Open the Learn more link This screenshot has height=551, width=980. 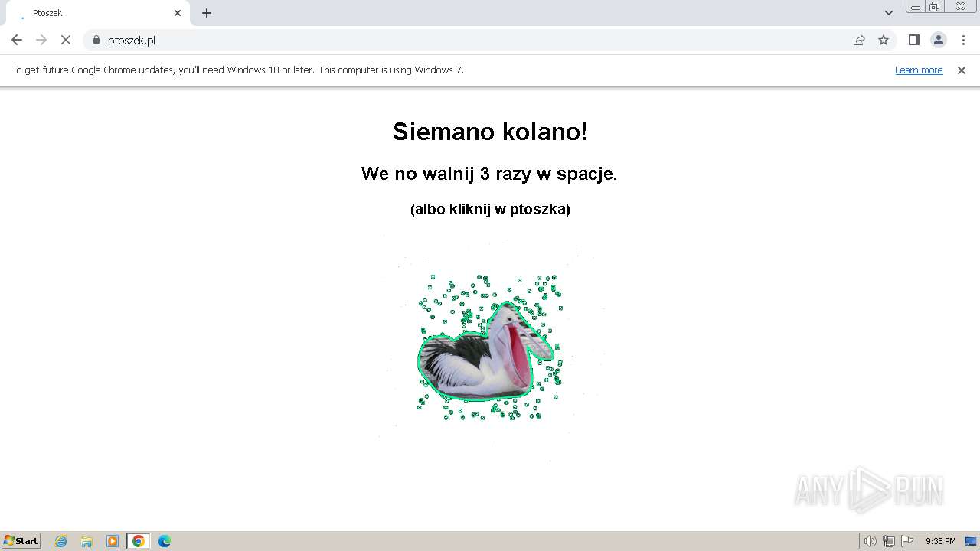(919, 70)
